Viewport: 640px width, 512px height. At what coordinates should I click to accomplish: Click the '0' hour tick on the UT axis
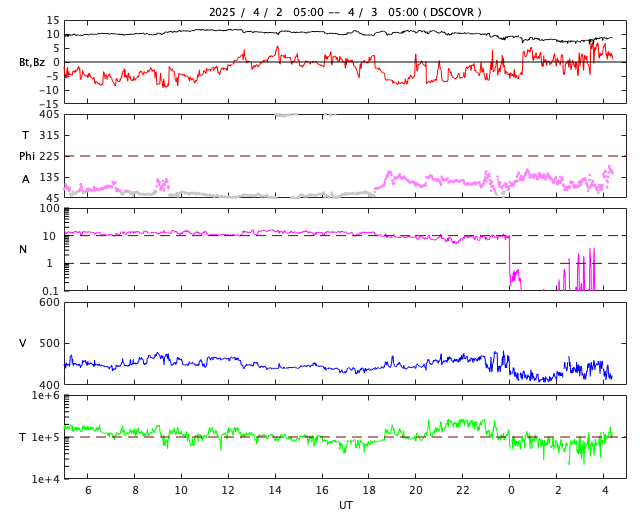point(511,490)
